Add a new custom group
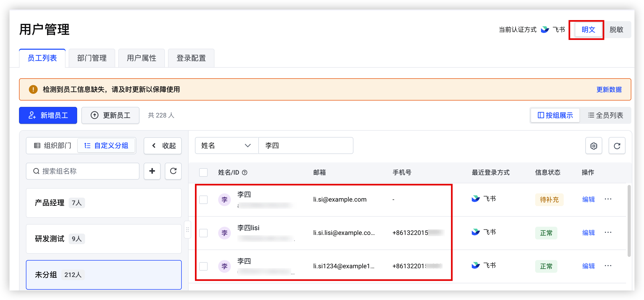 [x=152, y=171]
